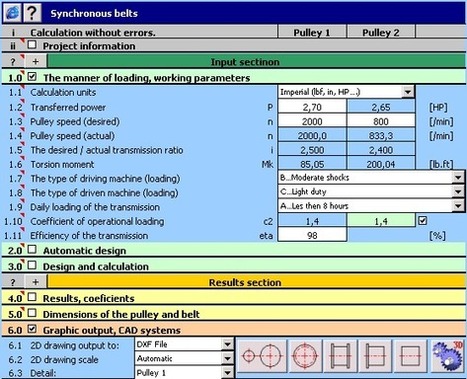The image size is (467, 379).
Task: Open driven machine type dropdown
Action: pyautogui.click(x=459, y=192)
